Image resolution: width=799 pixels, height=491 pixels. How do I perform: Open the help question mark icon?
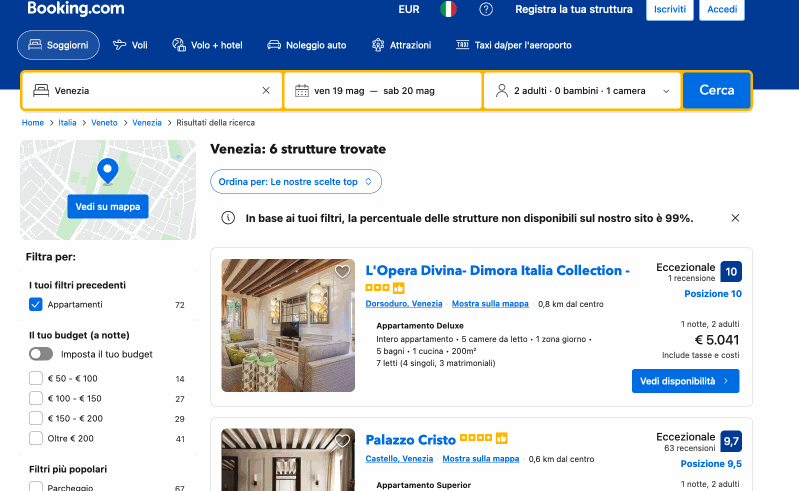[x=486, y=10]
